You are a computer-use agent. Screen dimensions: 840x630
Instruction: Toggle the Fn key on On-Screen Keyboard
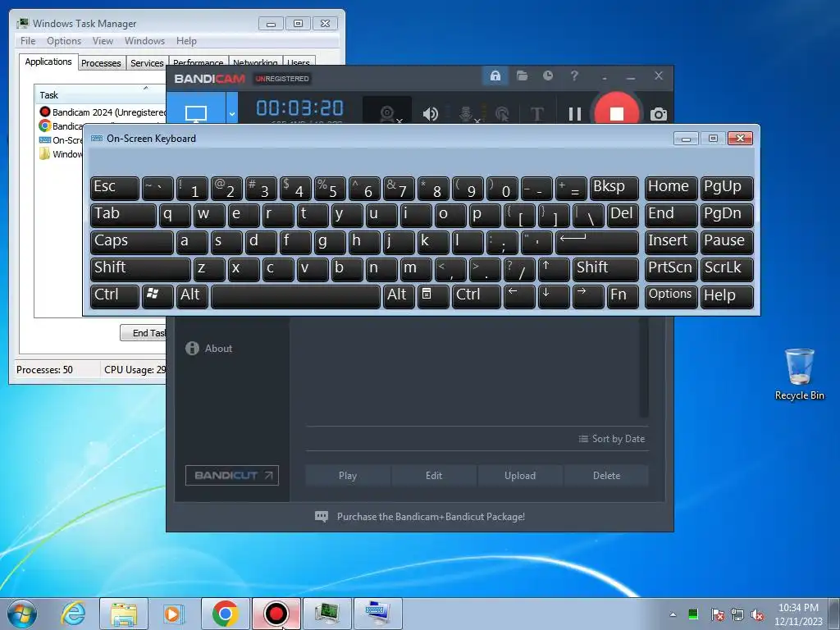(x=623, y=296)
